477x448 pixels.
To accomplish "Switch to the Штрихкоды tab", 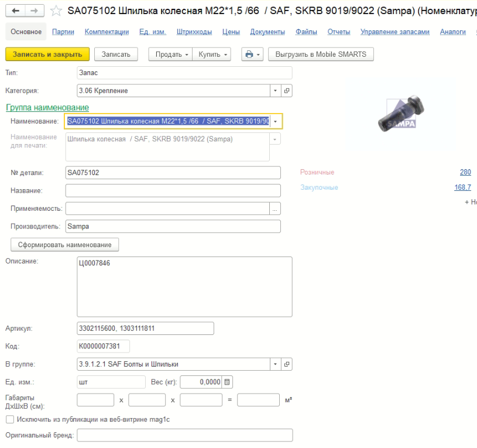I will [194, 32].
